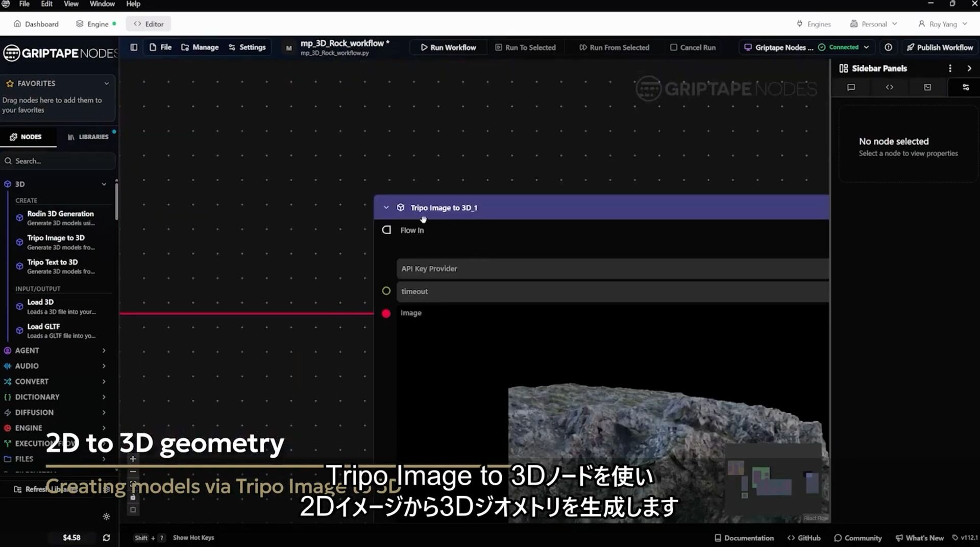This screenshot has height=547, width=980.
Task: Click the workflow M badge icon
Action: coord(289,48)
